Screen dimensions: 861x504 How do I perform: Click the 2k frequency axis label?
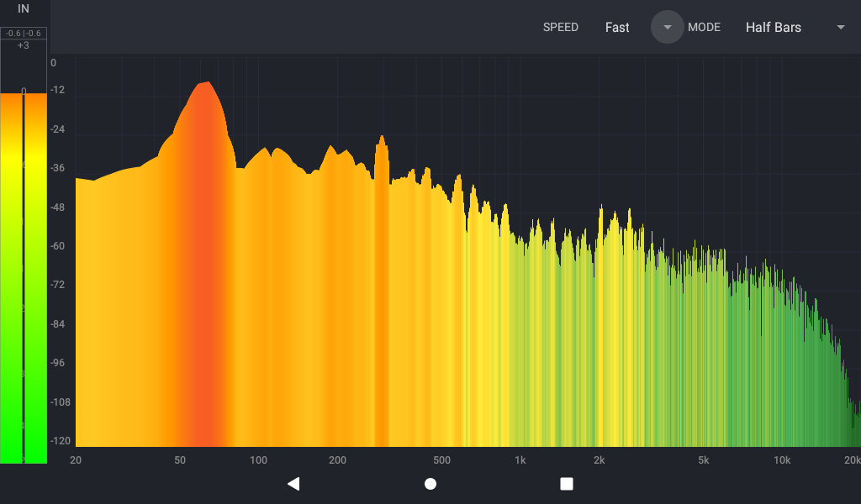pyautogui.click(x=599, y=460)
